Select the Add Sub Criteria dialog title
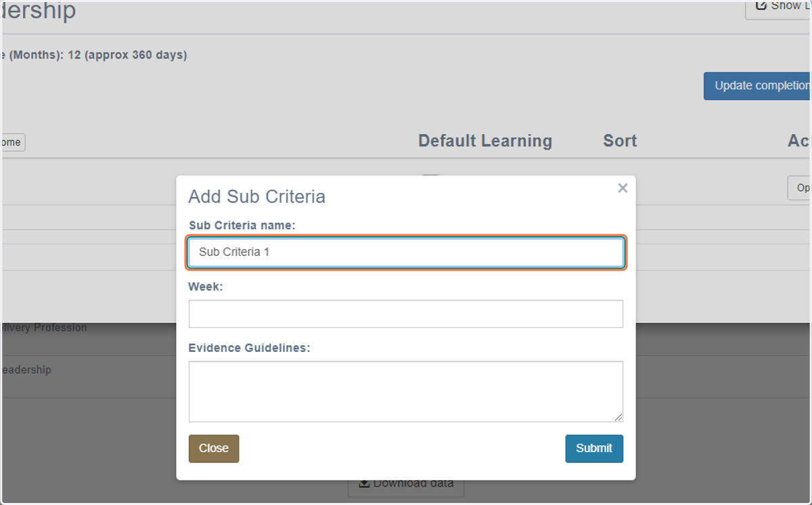This screenshot has width=812, height=505. click(x=257, y=196)
